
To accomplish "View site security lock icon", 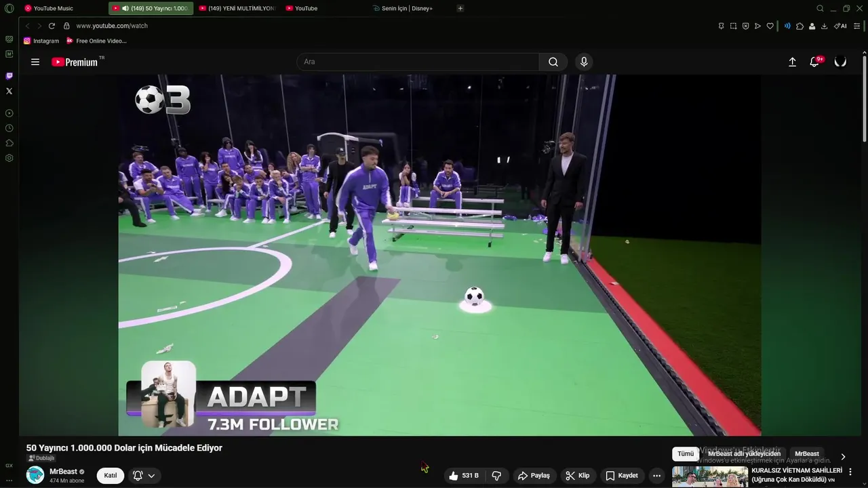I will pyautogui.click(x=66, y=26).
